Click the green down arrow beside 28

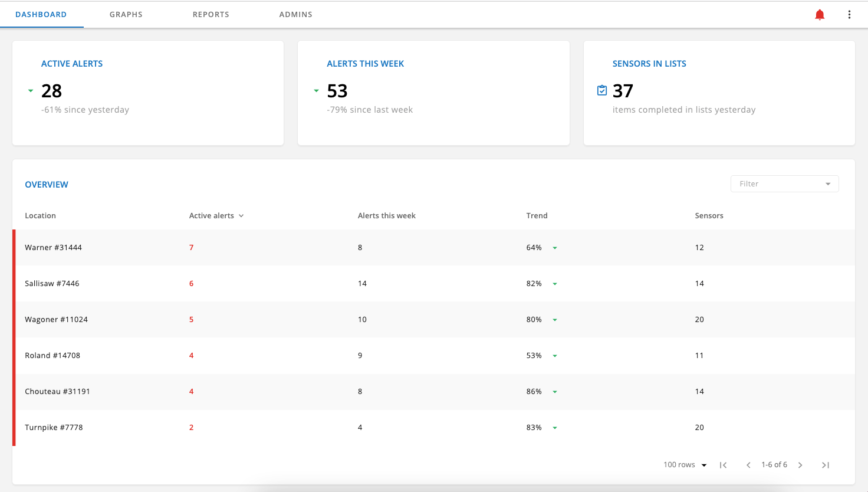tap(31, 91)
